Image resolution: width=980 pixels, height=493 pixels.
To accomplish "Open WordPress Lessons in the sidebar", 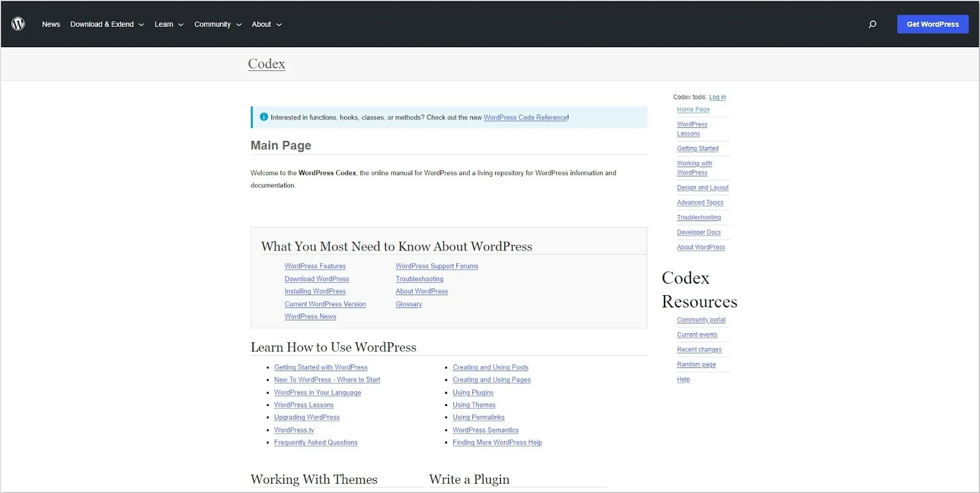I will tap(692, 129).
